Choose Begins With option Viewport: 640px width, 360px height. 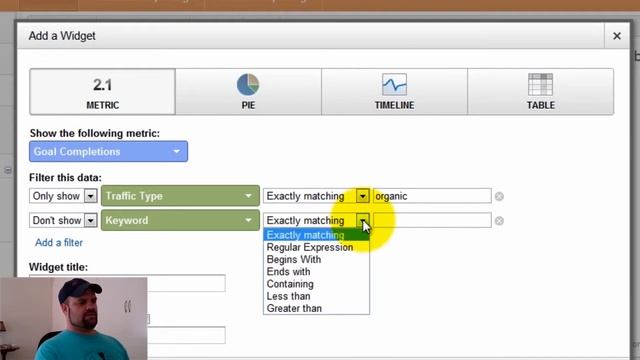tap(316, 260)
